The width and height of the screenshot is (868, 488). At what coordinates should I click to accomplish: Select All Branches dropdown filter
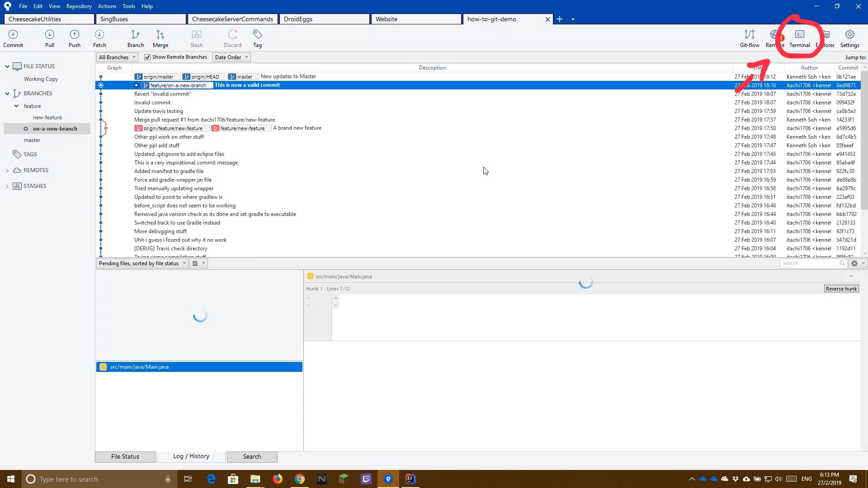pos(117,57)
